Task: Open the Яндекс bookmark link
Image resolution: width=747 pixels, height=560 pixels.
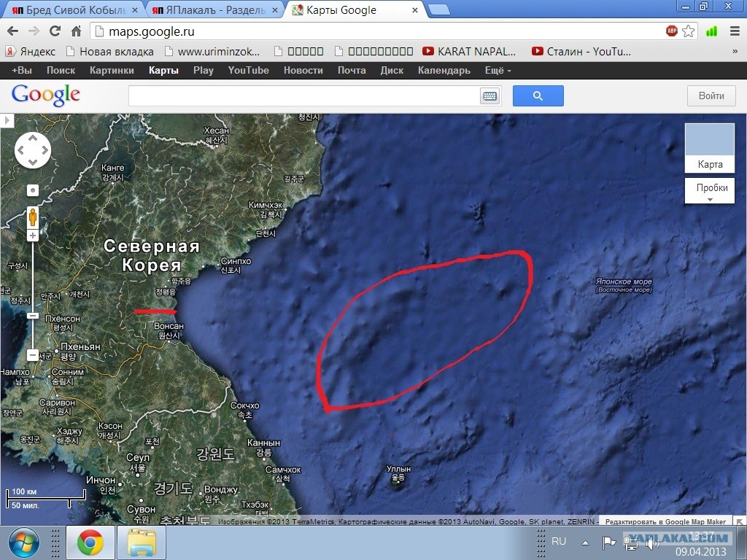Action: coord(31,52)
